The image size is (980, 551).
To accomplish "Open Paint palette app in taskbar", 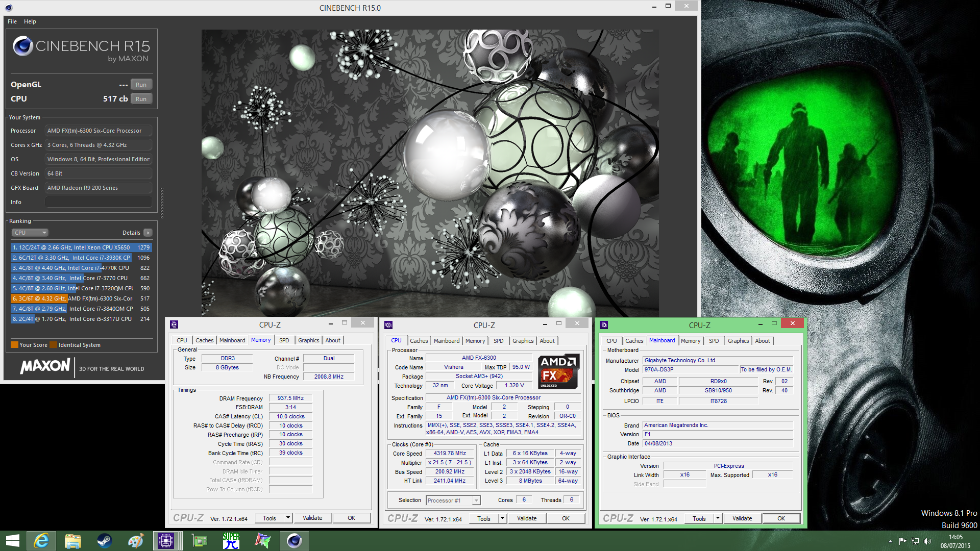I will pyautogui.click(x=136, y=541).
